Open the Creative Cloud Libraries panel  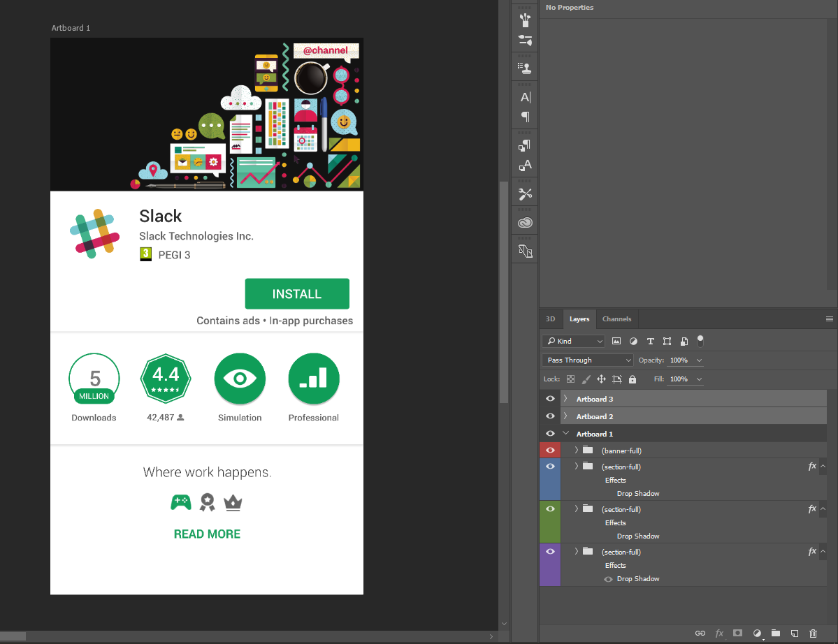(525, 223)
